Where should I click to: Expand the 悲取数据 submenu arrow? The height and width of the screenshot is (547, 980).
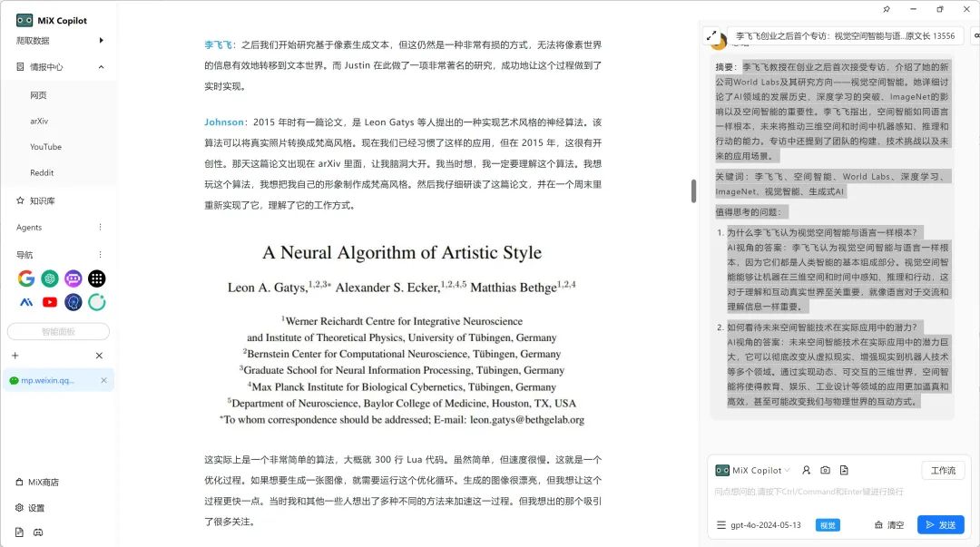[x=102, y=41]
